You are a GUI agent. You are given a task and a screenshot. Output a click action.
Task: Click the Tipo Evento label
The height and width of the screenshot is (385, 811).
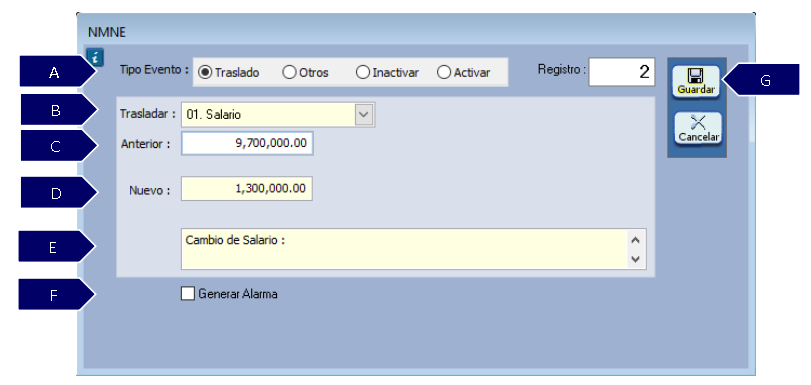point(154,69)
